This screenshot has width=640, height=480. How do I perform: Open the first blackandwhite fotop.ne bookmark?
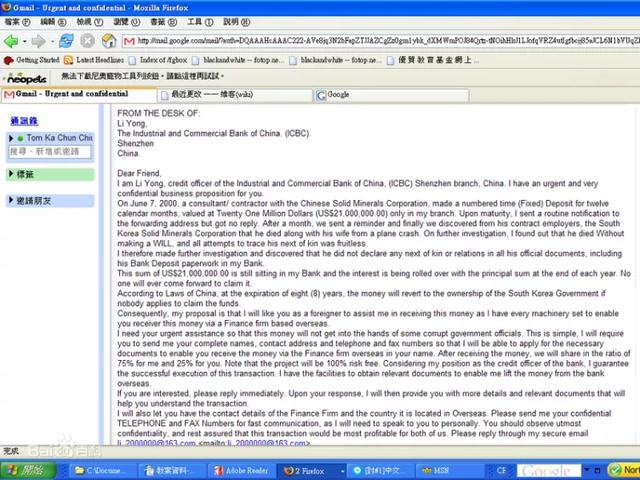click(x=238, y=60)
